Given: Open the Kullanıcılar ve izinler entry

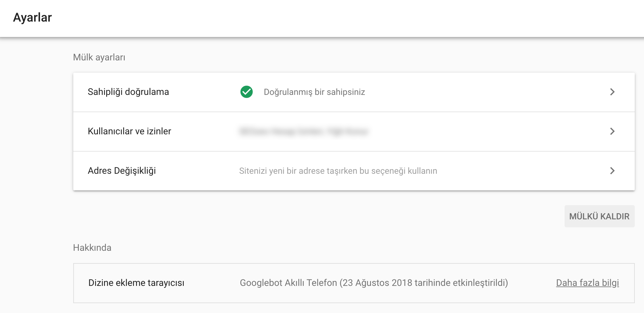Looking at the screenshot, I should [129, 131].
